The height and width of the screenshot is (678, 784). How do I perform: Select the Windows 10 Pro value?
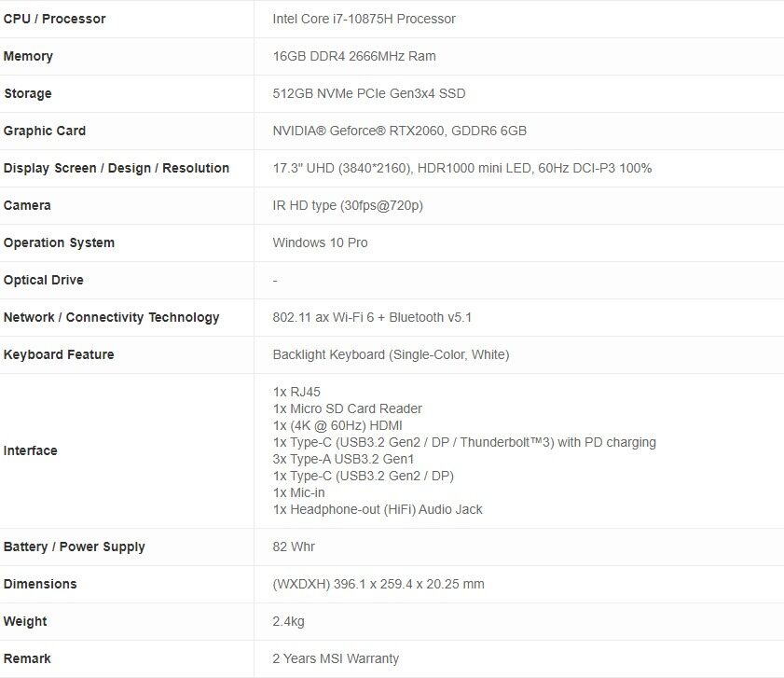coord(320,242)
